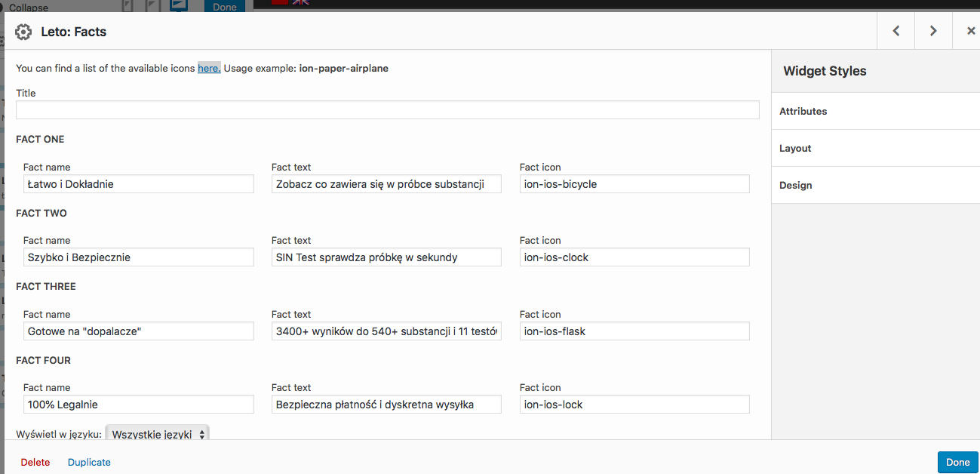Viewport: 980px width, 474px height.
Task: Click into the empty Title input field
Action: tap(388, 109)
